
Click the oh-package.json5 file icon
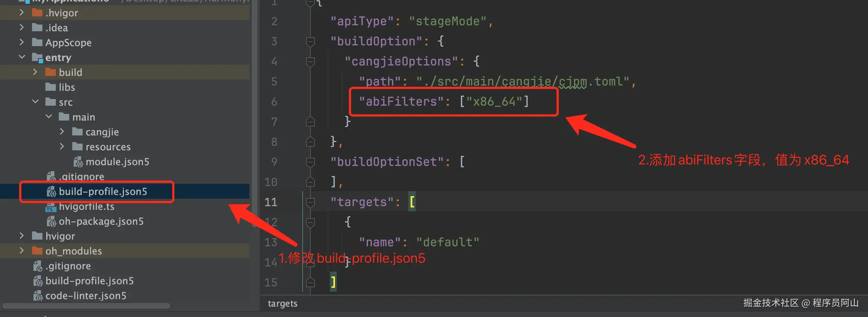coord(51,222)
